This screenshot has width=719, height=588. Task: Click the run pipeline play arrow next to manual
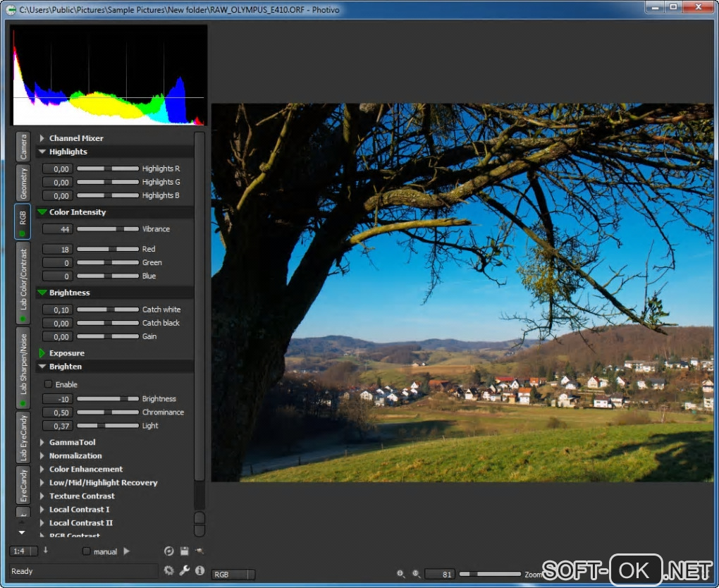tap(127, 551)
